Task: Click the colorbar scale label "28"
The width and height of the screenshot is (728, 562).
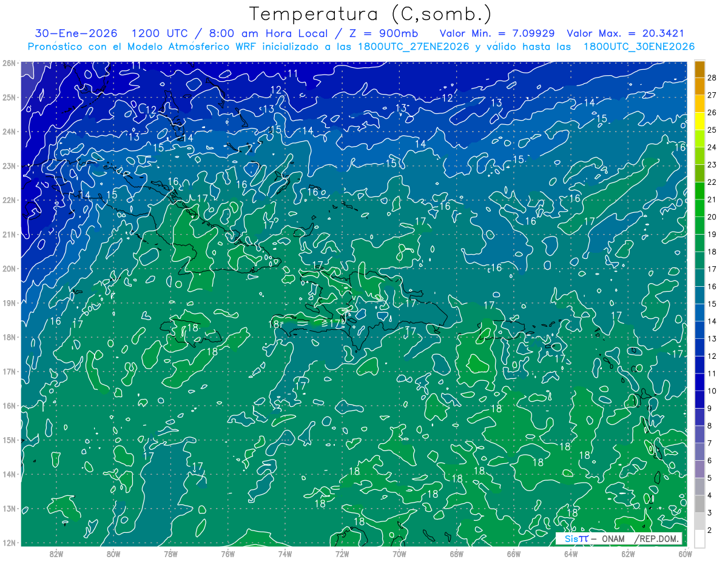Action: tap(712, 78)
